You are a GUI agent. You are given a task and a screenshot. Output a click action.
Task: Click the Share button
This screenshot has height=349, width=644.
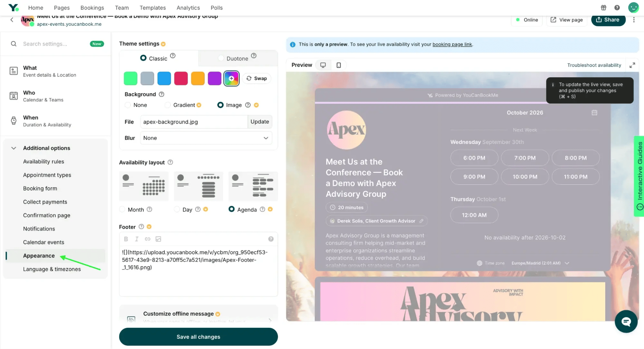coord(608,20)
